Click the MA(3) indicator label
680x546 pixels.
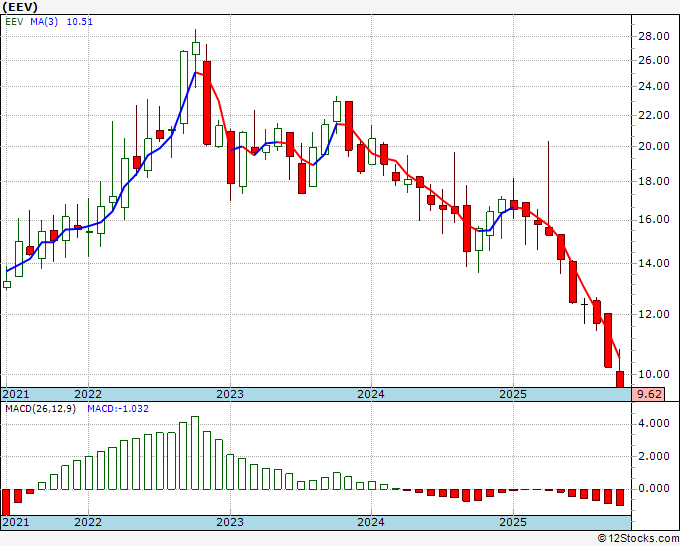click(x=45, y=23)
